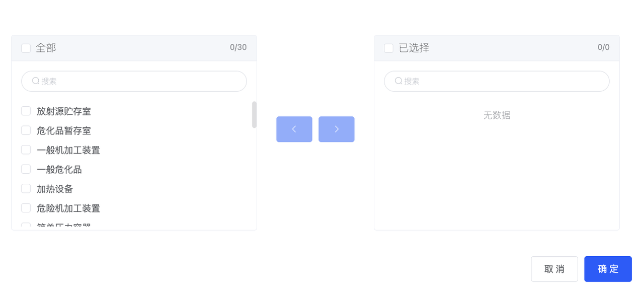The width and height of the screenshot is (644, 293).
Task: Focus the search field in 已选择 panel
Action: point(497,81)
